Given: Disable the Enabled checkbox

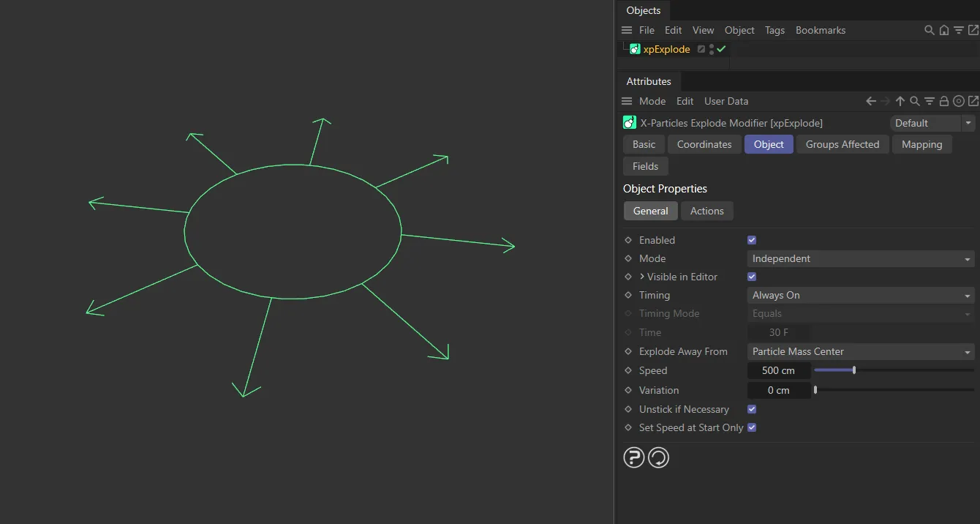Looking at the screenshot, I should click(751, 239).
